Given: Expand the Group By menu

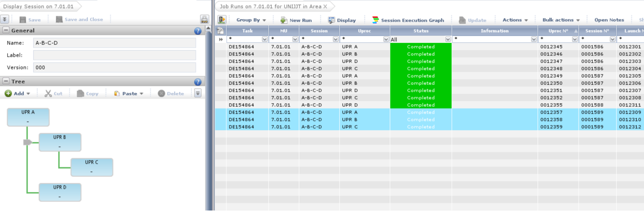Looking at the screenshot, I should click(251, 20).
